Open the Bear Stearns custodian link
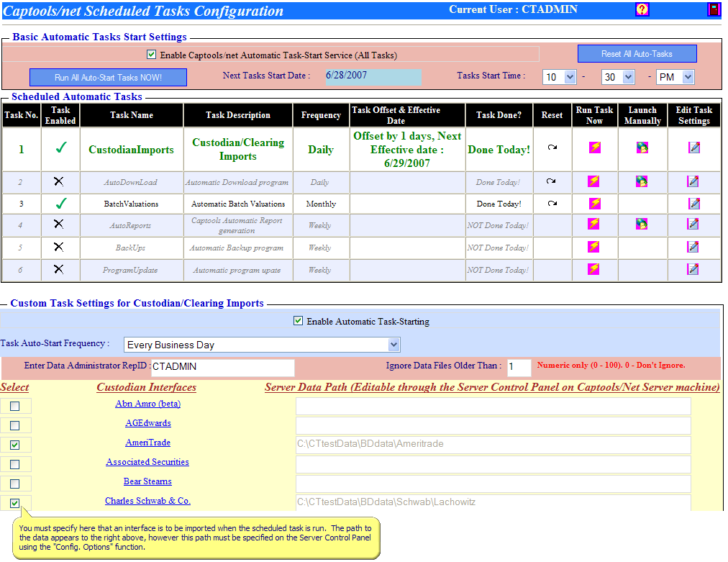The image size is (728, 562). (147, 481)
